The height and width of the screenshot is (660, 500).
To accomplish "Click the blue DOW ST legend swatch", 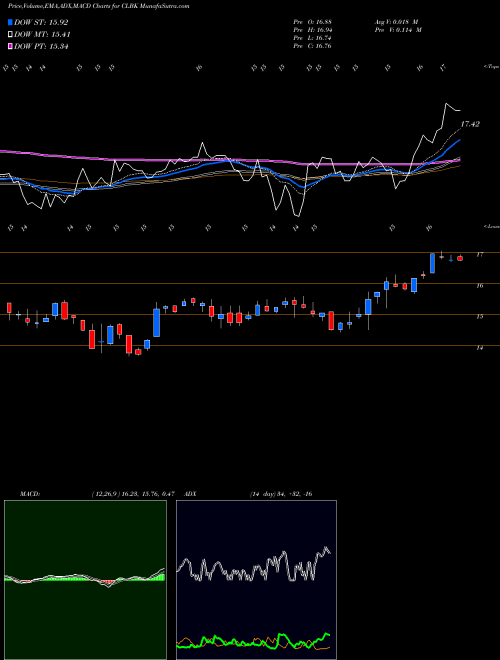I will click(x=10, y=22).
